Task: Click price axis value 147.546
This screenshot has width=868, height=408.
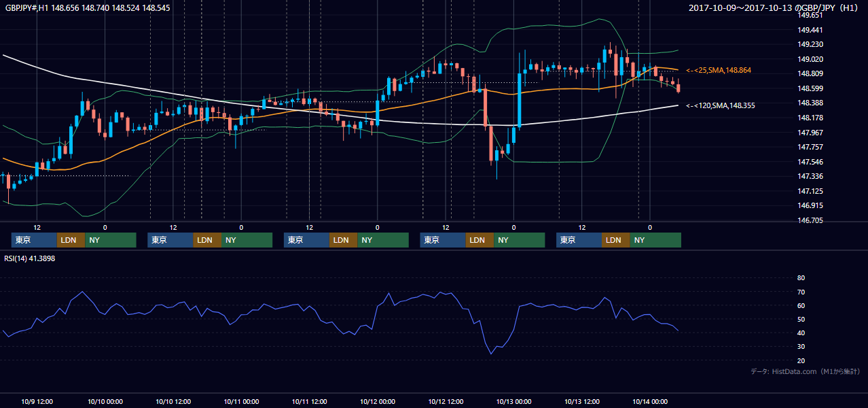Action: click(811, 162)
